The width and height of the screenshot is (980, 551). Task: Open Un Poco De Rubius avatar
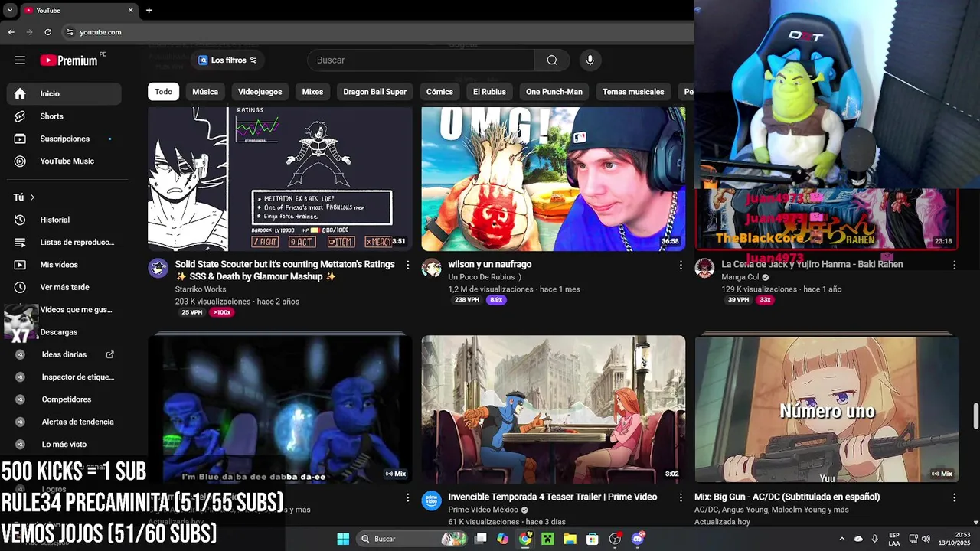click(432, 269)
